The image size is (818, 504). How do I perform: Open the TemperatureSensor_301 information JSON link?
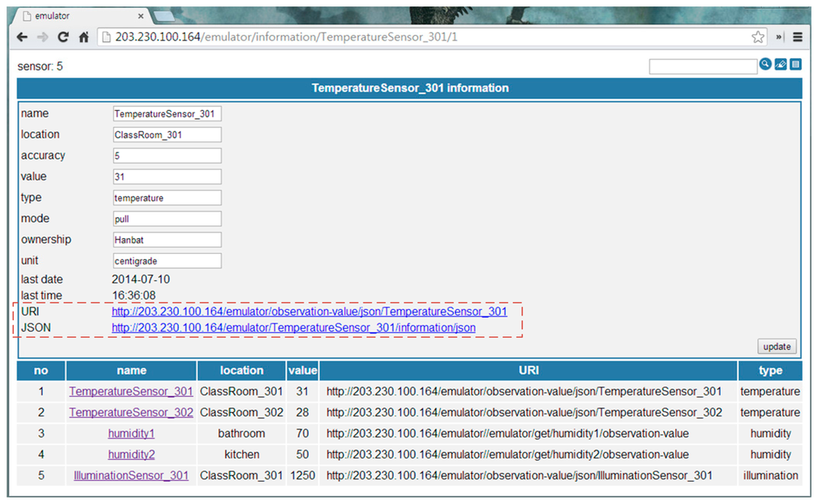(x=293, y=327)
